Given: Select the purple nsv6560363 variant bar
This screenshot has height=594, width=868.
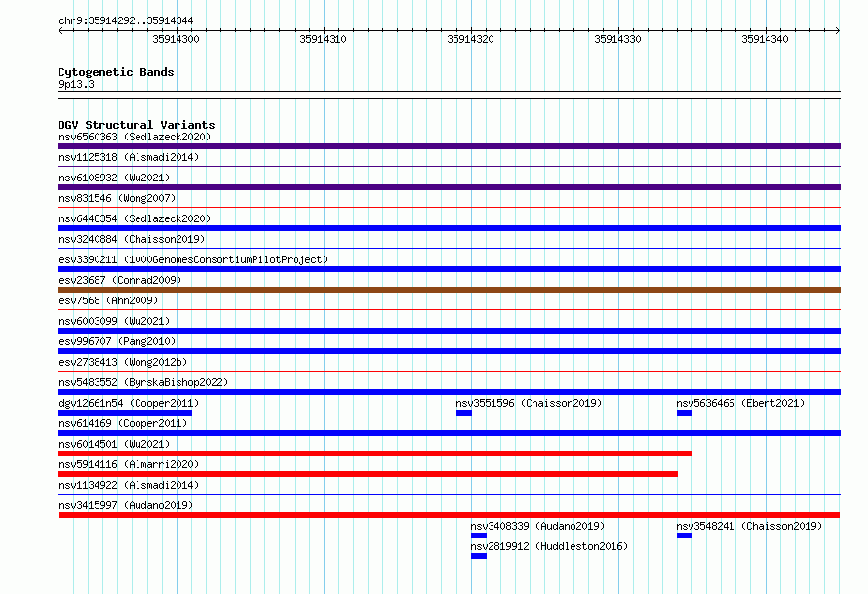Looking at the screenshot, I should [449, 146].
